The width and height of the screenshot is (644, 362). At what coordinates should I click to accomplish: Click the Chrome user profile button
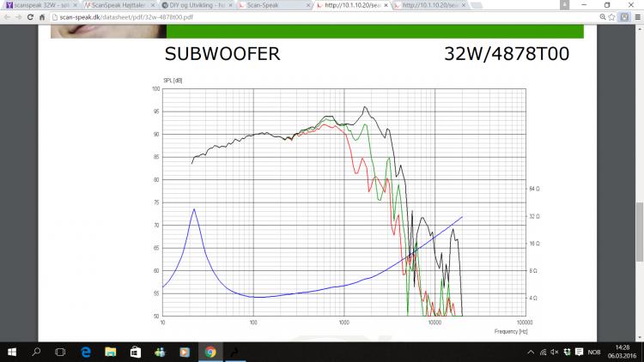[x=565, y=4]
